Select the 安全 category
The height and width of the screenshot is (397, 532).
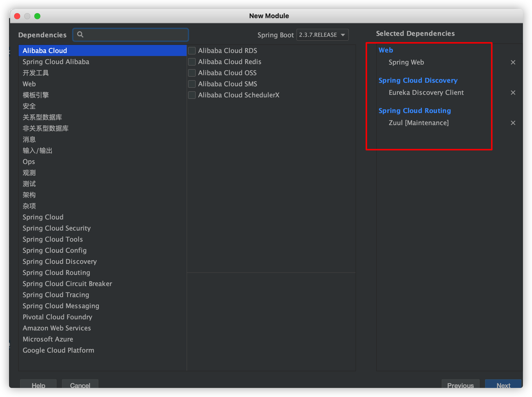102,106
